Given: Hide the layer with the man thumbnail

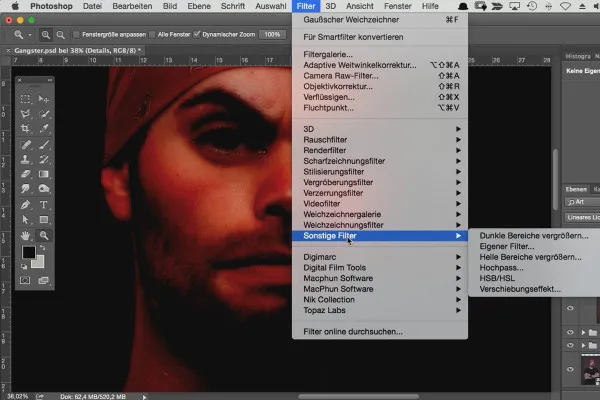Looking at the screenshot, I should [x=570, y=369].
